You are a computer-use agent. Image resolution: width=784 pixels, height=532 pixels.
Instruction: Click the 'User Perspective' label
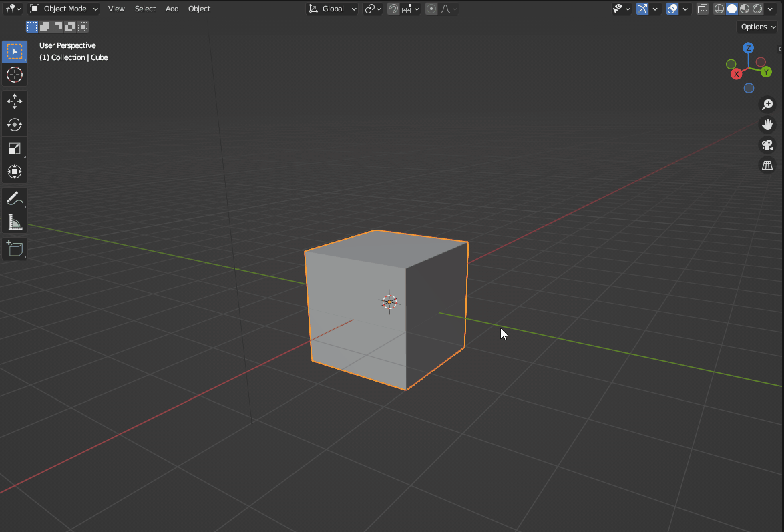pyautogui.click(x=67, y=45)
